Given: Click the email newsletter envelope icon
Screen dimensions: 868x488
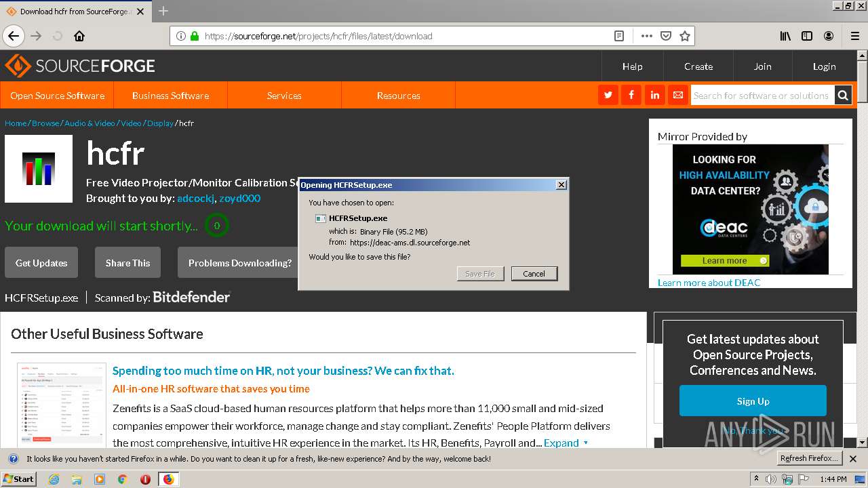Looking at the screenshot, I should (677, 95).
